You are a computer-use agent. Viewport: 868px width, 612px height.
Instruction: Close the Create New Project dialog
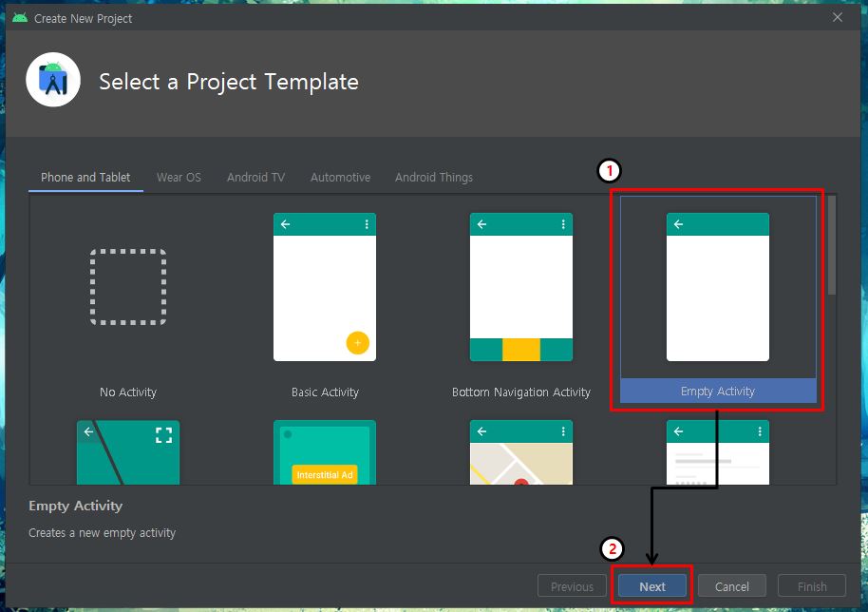click(x=838, y=17)
